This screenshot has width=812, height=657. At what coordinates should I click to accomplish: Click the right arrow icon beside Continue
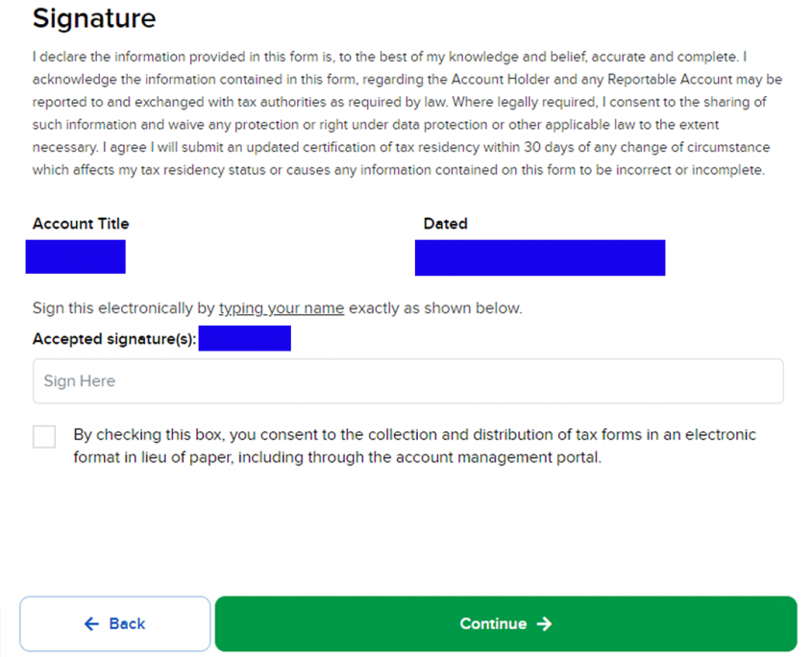[545, 624]
